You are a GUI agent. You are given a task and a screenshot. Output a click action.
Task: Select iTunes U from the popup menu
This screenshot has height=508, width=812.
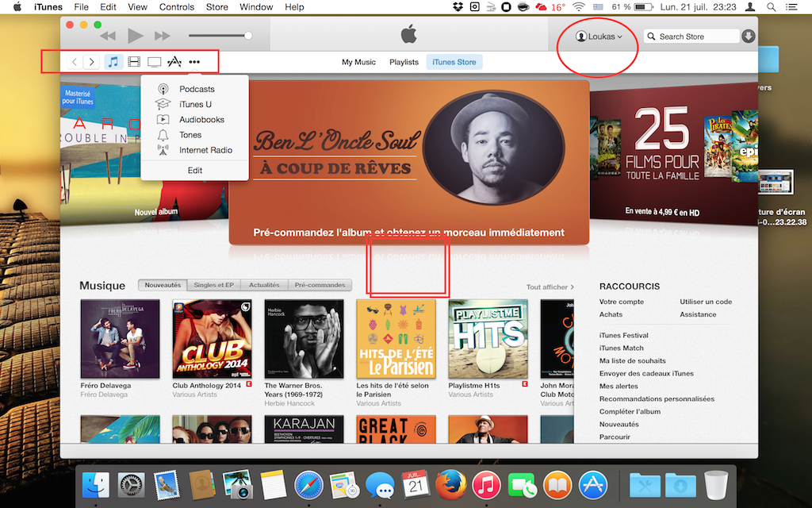(x=195, y=104)
